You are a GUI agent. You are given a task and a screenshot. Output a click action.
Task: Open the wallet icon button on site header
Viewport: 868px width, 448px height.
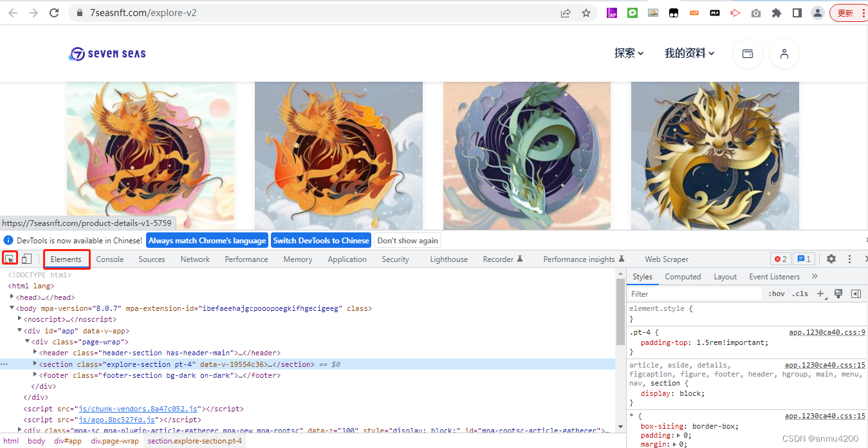pyautogui.click(x=748, y=54)
